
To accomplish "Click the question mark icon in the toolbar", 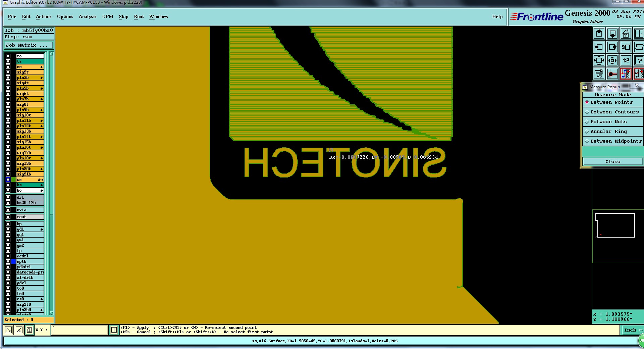I will (639, 60).
